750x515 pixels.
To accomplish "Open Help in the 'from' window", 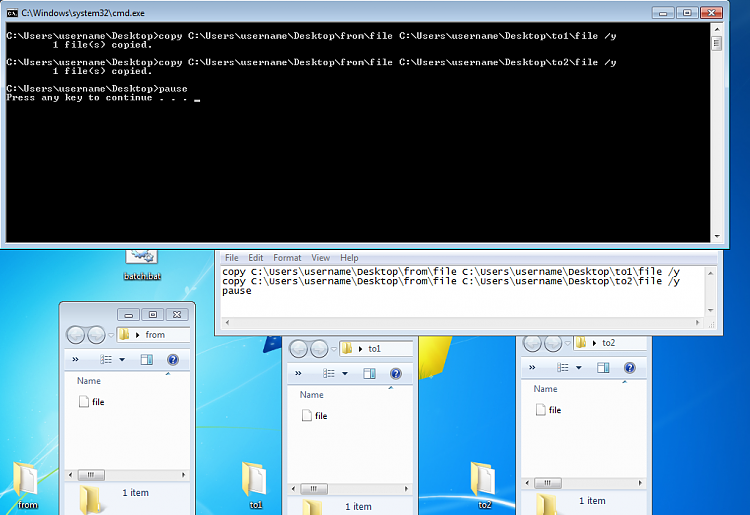I will [173, 360].
